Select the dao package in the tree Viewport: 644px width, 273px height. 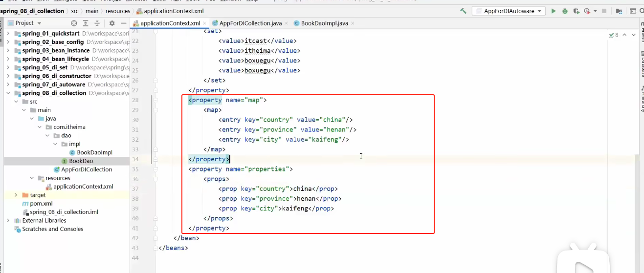point(66,135)
